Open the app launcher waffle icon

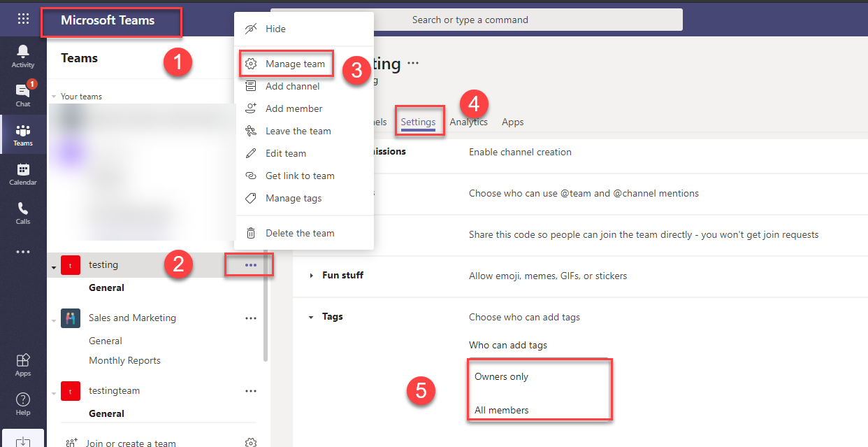click(x=23, y=19)
